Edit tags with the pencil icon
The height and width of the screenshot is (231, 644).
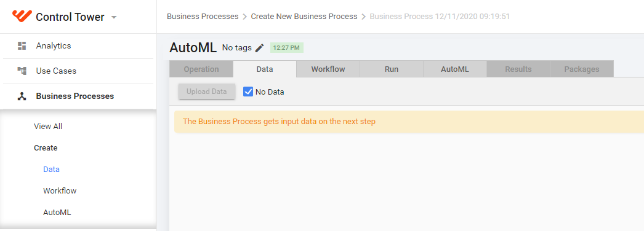click(259, 48)
